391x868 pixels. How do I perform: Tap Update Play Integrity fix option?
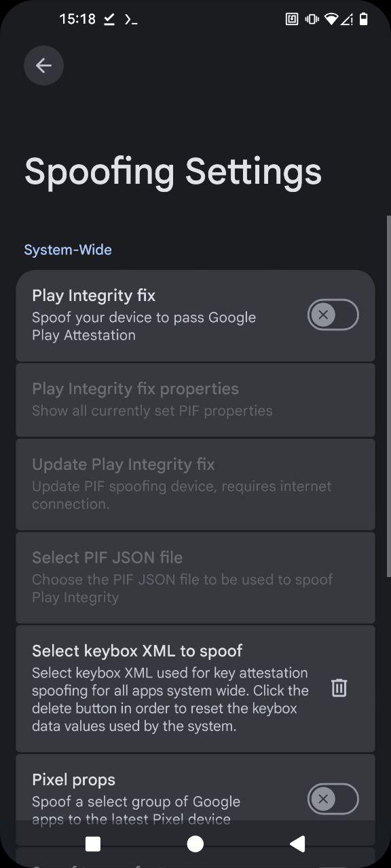coord(195,484)
